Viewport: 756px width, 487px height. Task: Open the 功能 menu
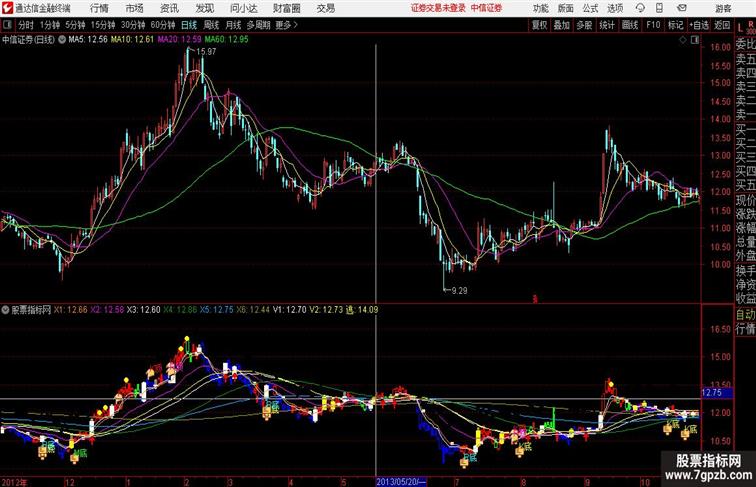pos(540,8)
